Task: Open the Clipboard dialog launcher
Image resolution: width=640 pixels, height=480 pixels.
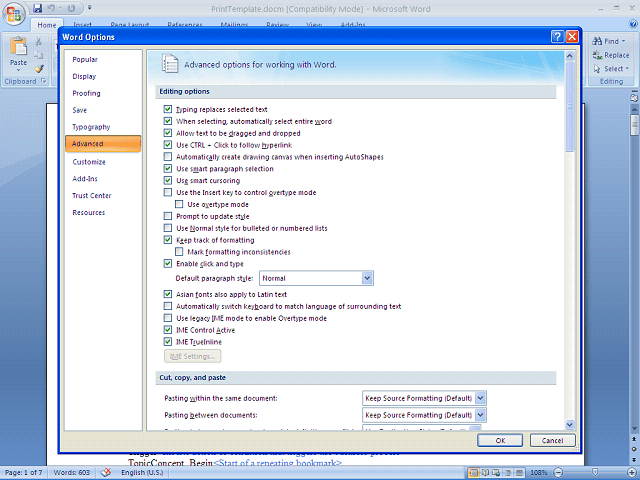Action: [43, 81]
